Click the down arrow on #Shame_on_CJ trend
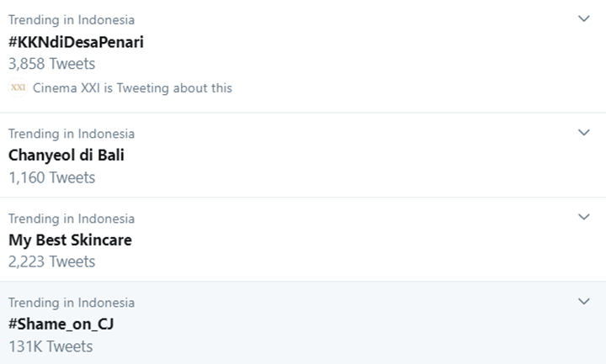This screenshot has height=364, width=606. [x=584, y=301]
